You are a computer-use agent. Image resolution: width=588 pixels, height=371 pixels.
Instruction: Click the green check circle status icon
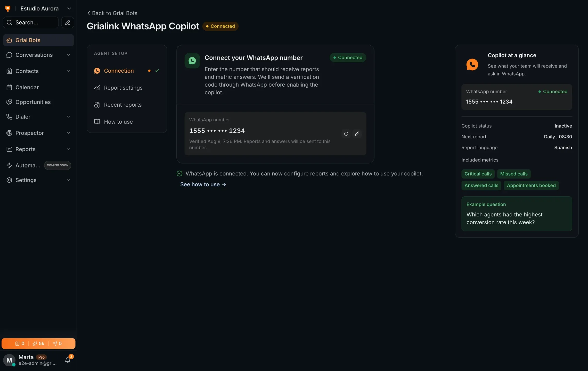(x=179, y=174)
